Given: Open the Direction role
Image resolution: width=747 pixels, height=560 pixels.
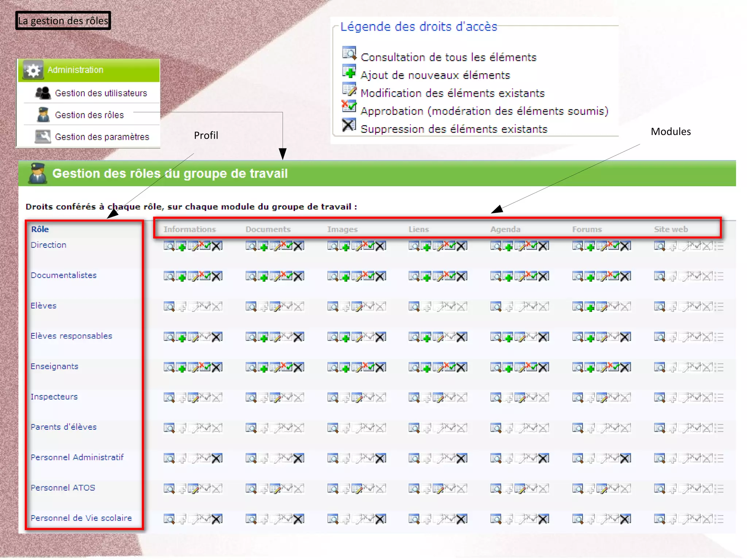Looking at the screenshot, I should click(49, 245).
